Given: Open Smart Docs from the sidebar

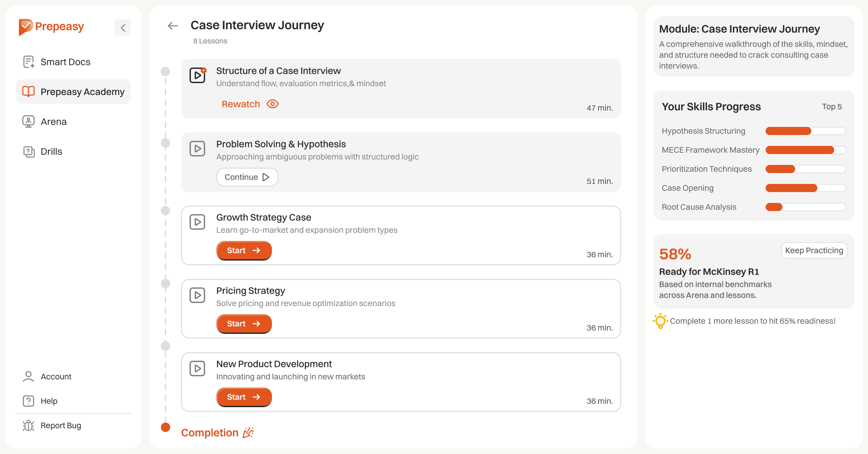Looking at the screenshot, I should [x=65, y=62].
